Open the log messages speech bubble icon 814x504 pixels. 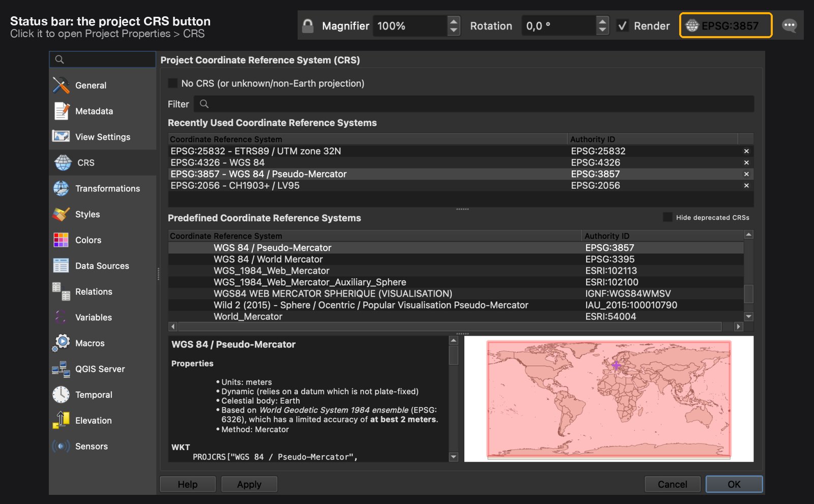click(790, 25)
